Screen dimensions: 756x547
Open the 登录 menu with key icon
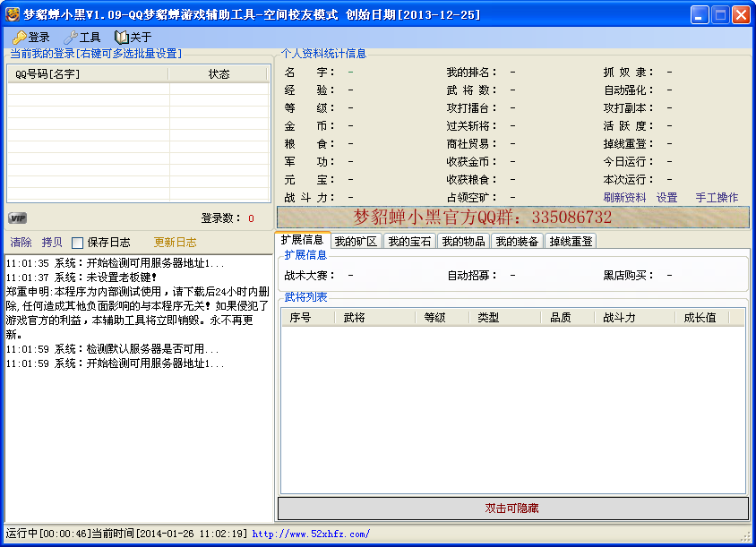click(x=31, y=37)
